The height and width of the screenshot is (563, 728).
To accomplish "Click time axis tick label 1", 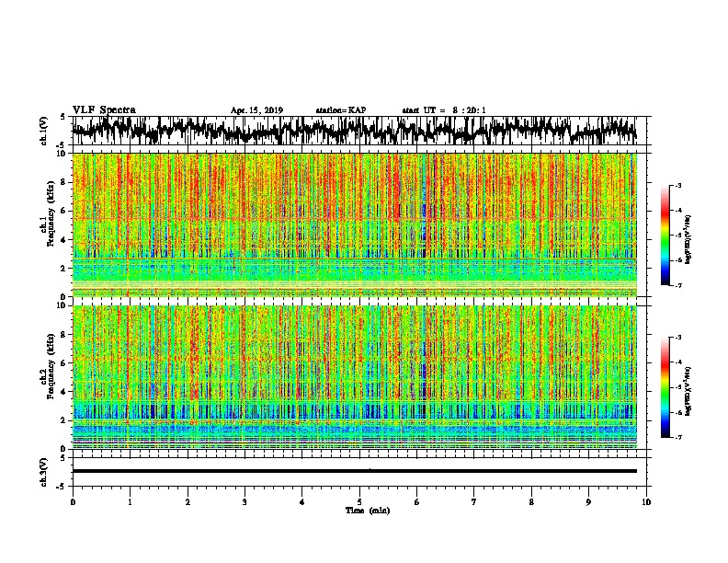I will pos(130,502).
